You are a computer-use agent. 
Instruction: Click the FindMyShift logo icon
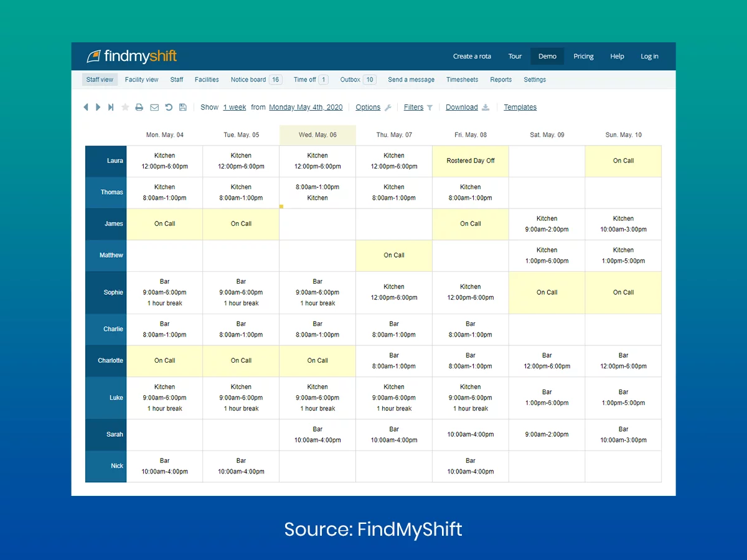point(95,55)
